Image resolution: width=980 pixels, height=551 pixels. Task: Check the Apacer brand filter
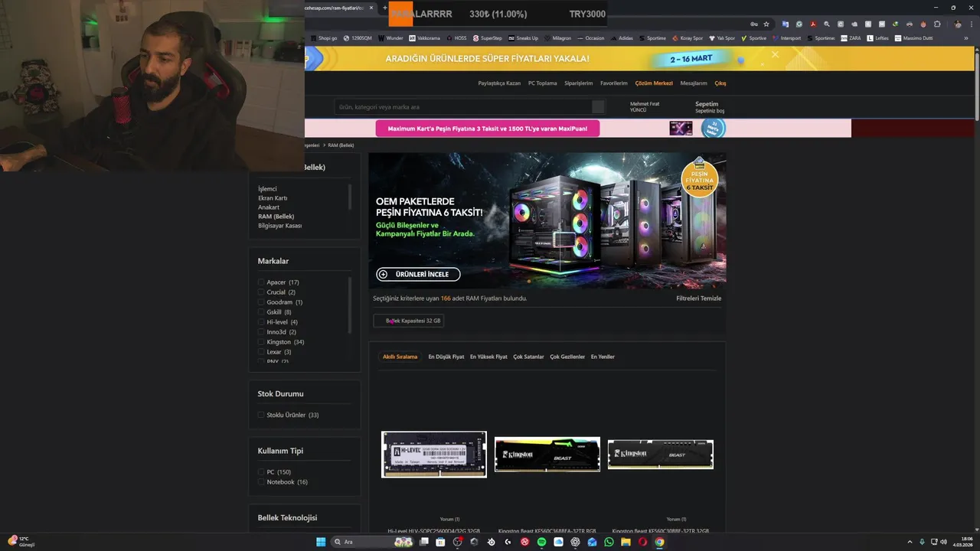click(x=261, y=282)
